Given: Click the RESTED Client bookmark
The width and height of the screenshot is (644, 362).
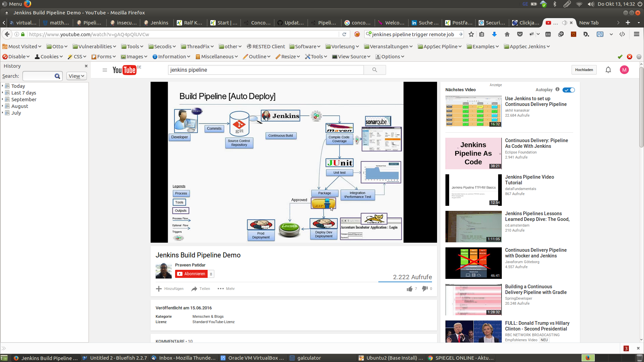Looking at the screenshot, I should [x=266, y=47].
